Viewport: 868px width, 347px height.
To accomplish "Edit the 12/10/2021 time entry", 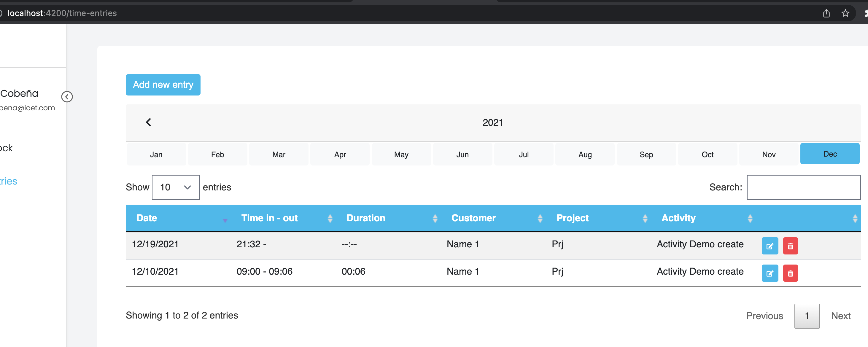I will tap(770, 273).
